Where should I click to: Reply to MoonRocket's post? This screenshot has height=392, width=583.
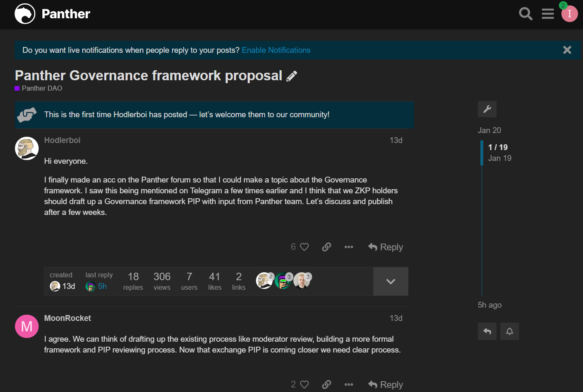386,385
